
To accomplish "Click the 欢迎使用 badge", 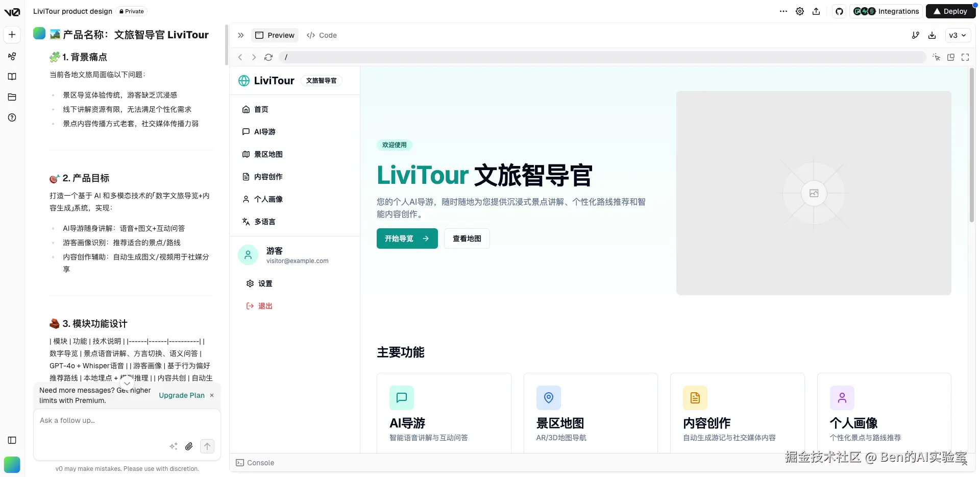I will tap(395, 145).
